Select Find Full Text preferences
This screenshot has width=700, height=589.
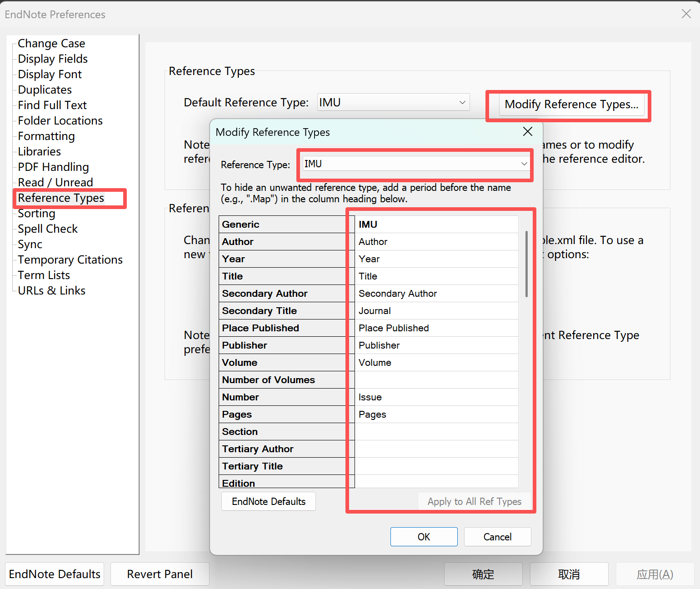pos(52,105)
